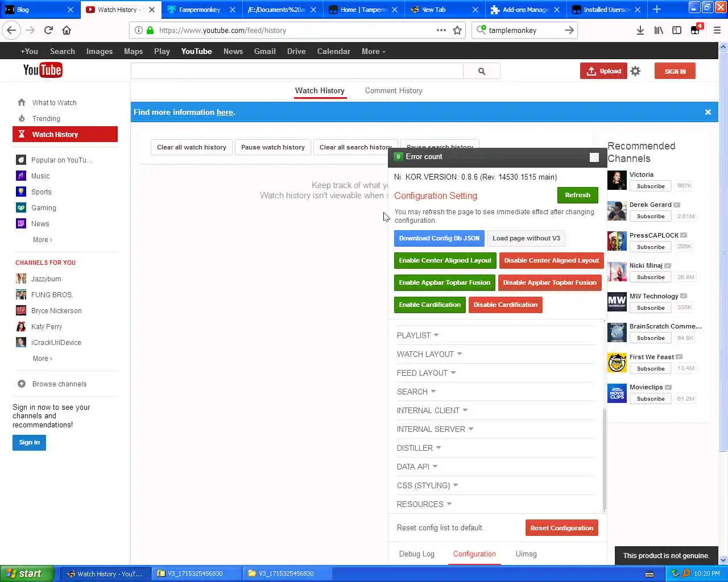Click the browser back arrow
Image resolution: width=728 pixels, height=582 pixels.
pyautogui.click(x=11, y=30)
